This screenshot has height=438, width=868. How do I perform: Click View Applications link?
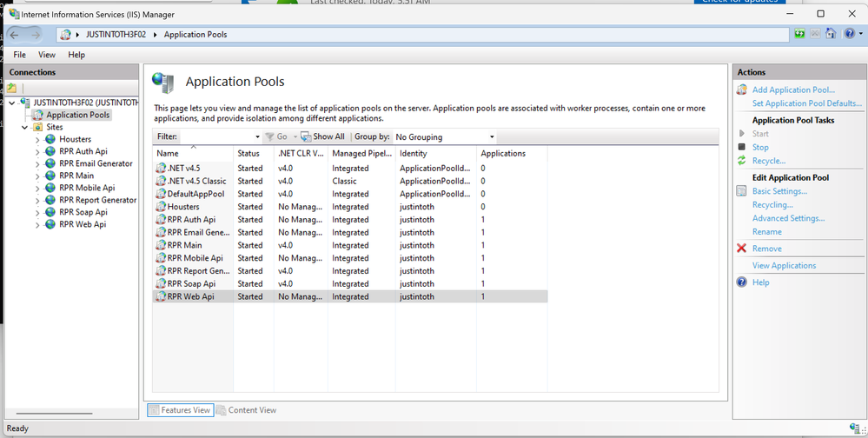coord(784,265)
